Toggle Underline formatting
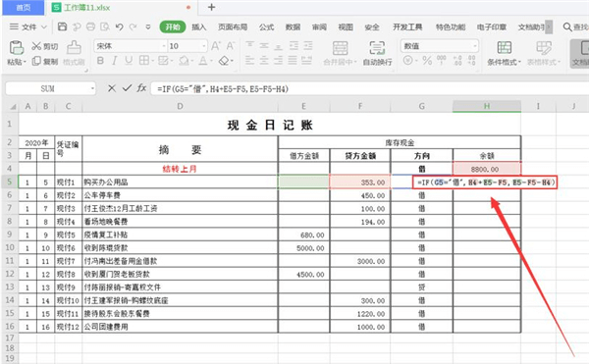This screenshot has height=364, width=589. (129, 61)
